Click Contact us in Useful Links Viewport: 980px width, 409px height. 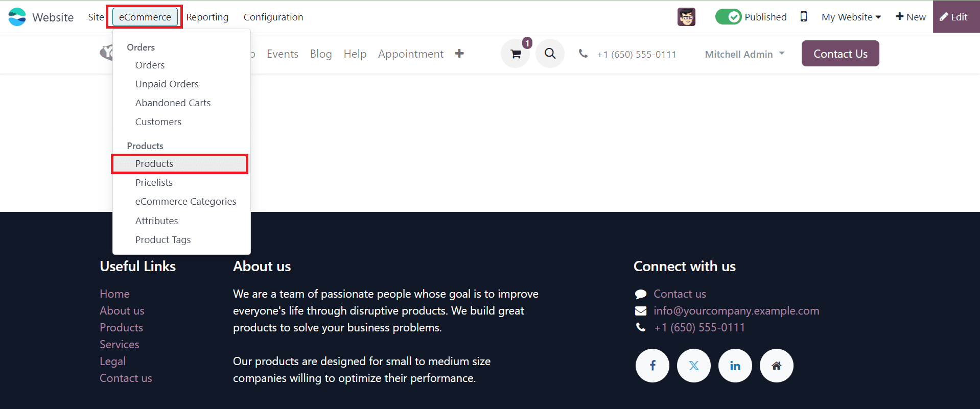[x=126, y=378]
